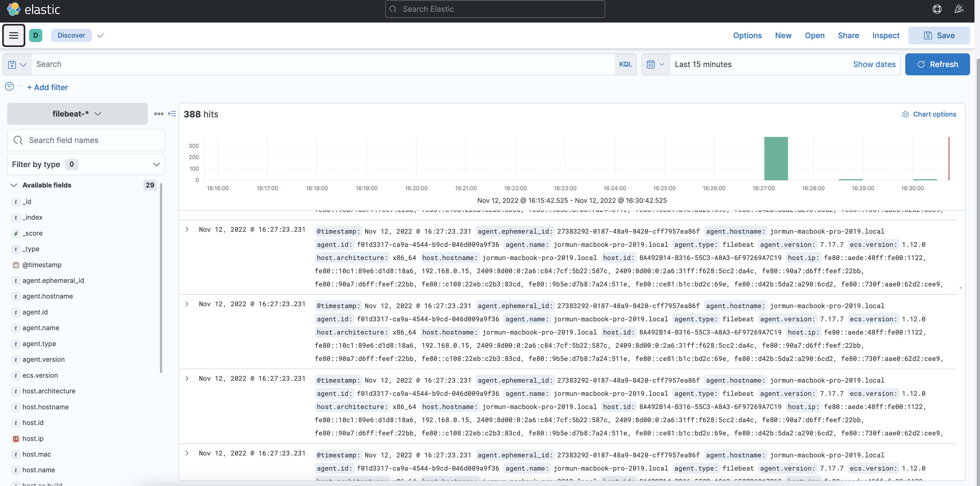Click the field list vertical scrollbar

click(x=161, y=278)
